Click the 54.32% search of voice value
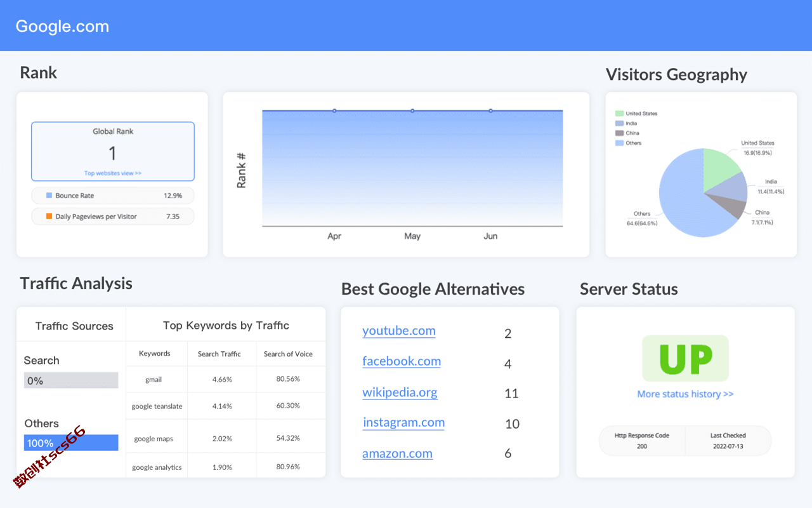812x508 pixels. [x=288, y=438]
